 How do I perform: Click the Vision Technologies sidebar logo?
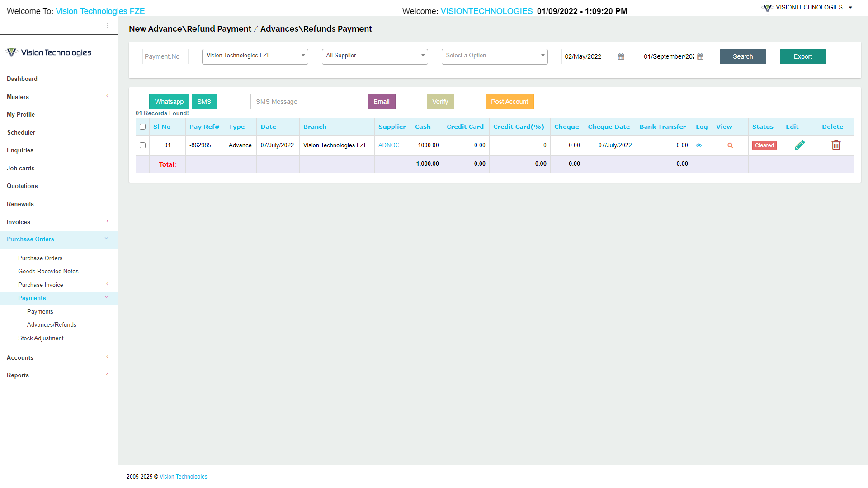(48, 52)
